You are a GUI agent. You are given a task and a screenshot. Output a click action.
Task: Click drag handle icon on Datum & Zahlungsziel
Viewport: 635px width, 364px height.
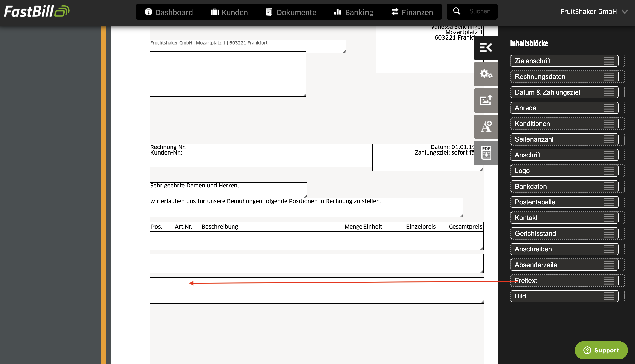pos(609,92)
